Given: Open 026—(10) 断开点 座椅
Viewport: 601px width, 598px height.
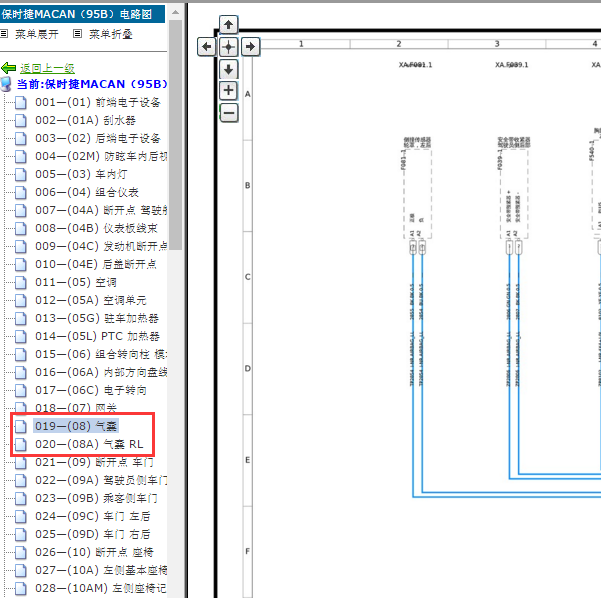Looking at the screenshot, I should point(94,552).
